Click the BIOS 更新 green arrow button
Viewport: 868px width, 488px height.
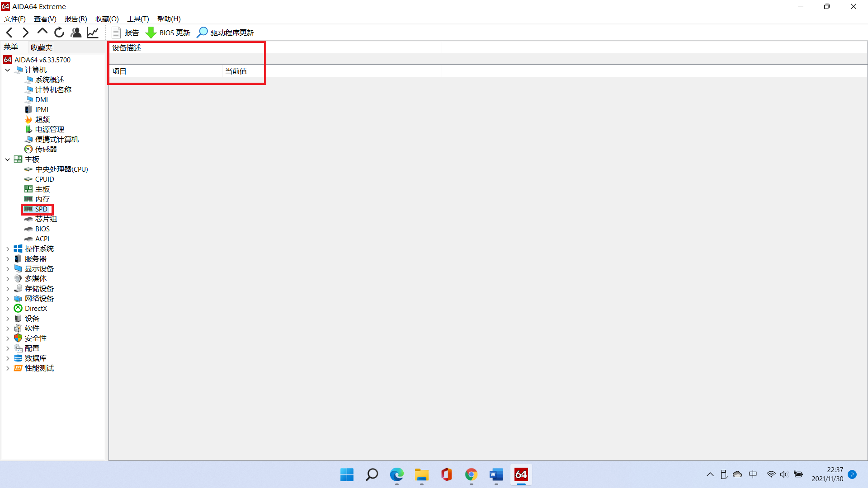pyautogui.click(x=168, y=33)
